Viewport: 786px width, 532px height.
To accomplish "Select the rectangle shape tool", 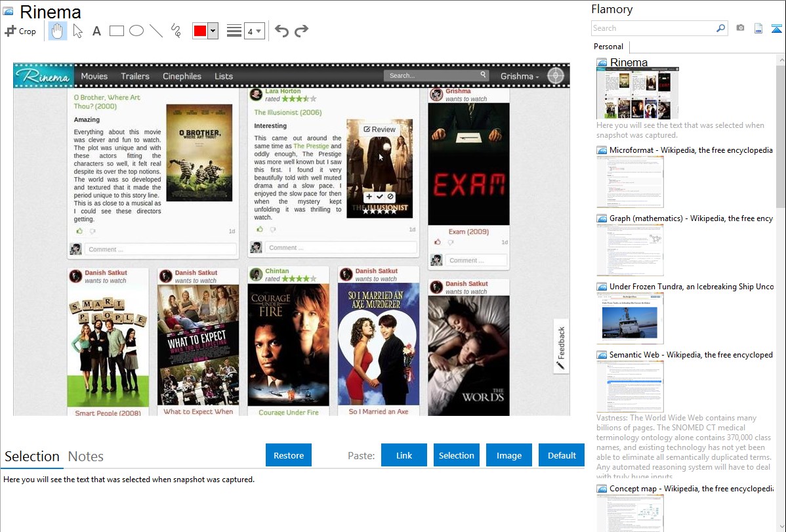I will (116, 31).
